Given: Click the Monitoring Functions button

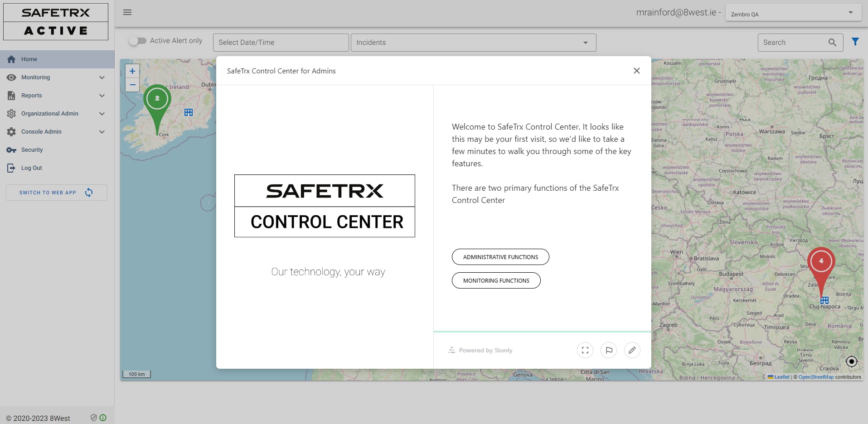Looking at the screenshot, I should 496,280.
